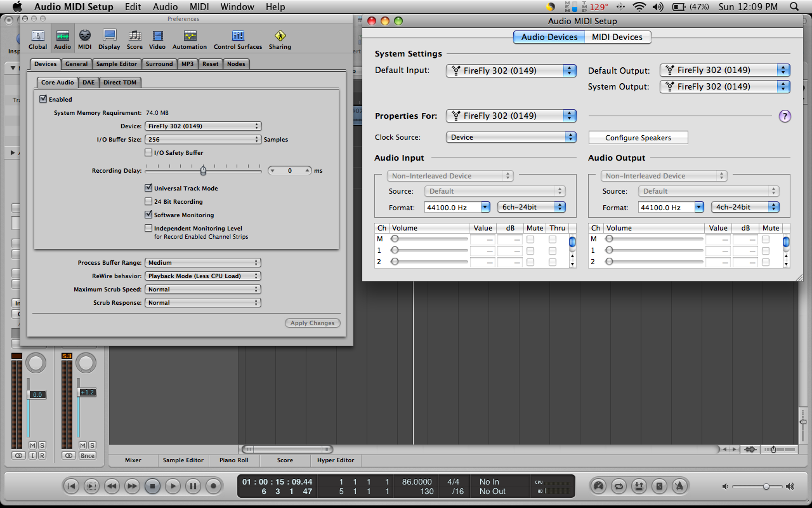Screen dimensions: 812x508
Task: Click the Forward transport button
Action: 132,486
